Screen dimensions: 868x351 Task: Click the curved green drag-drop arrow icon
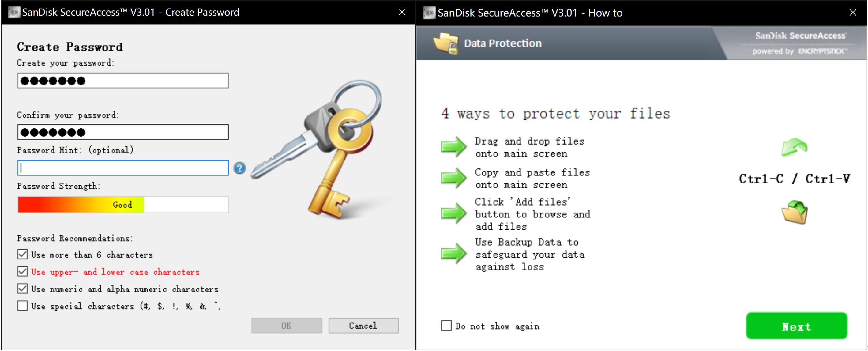coord(794,147)
